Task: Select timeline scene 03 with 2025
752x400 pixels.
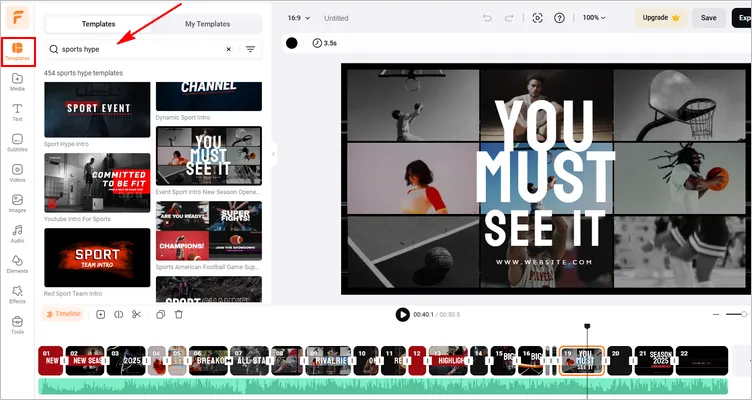Action: coord(126,361)
